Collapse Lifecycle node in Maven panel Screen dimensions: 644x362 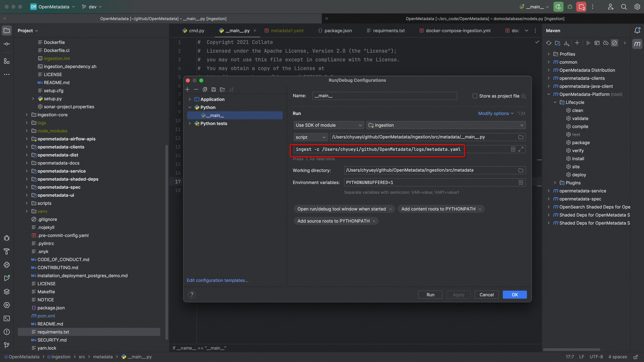point(555,102)
